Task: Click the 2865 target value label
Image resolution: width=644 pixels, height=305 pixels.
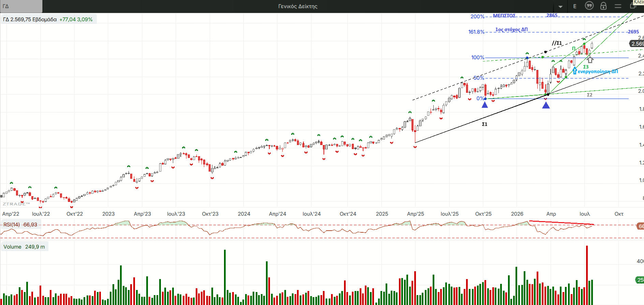Action: tap(552, 15)
